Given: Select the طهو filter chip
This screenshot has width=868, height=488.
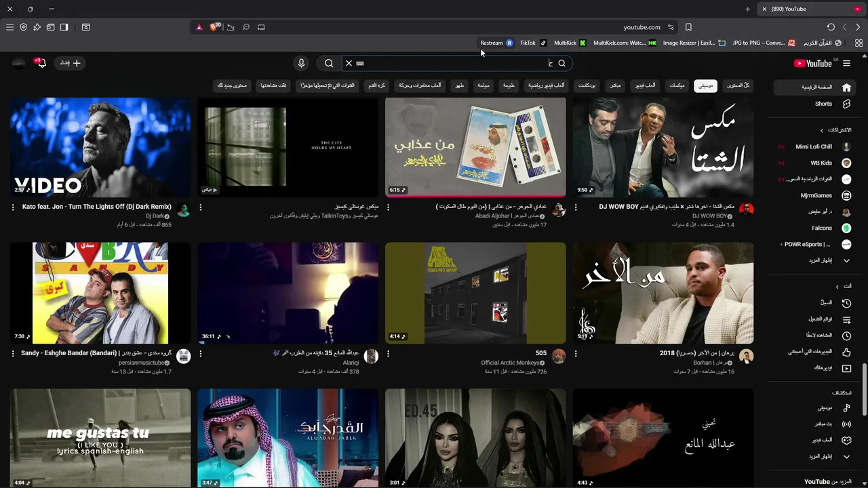Looking at the screenshot, I should (x=460, y=85).
